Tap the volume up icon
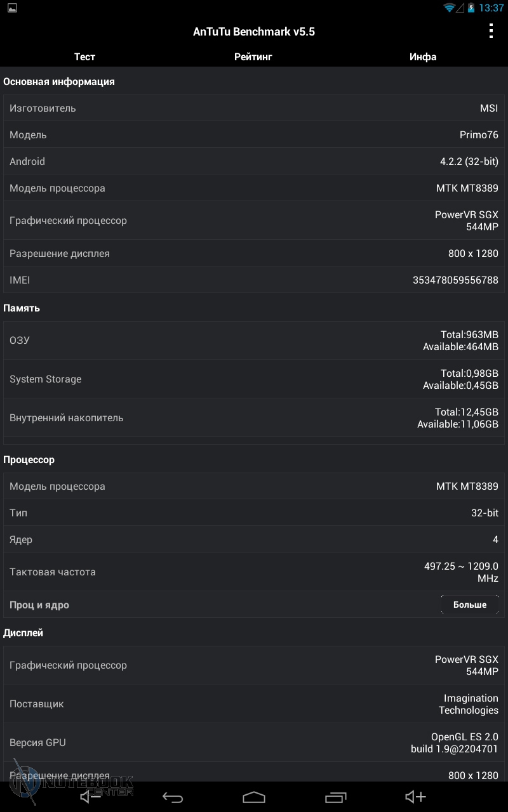This screenshot has width=508, height=812. click(415, 797)
